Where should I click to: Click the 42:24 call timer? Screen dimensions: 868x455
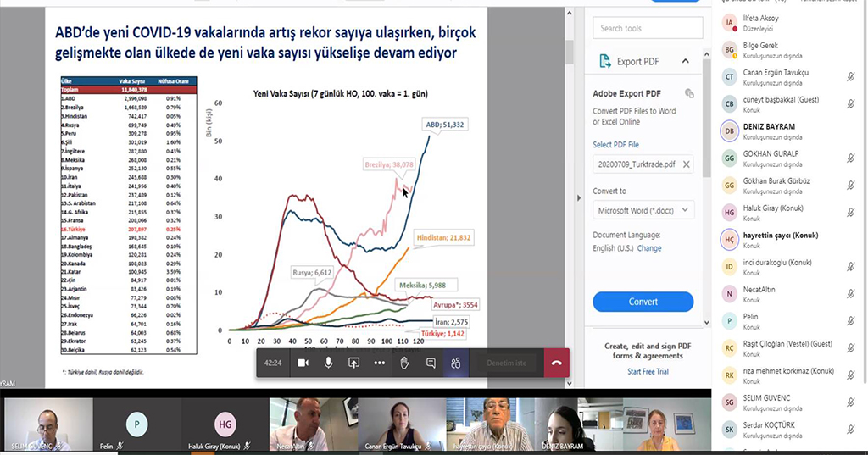pos(273,363)
